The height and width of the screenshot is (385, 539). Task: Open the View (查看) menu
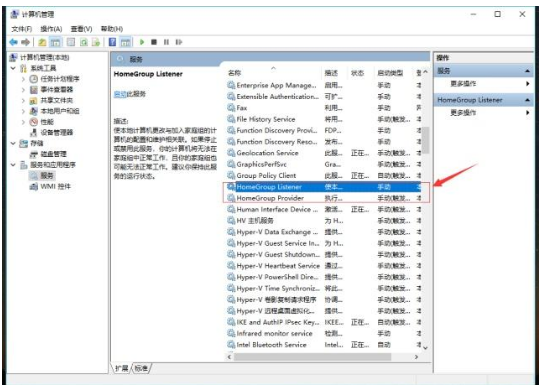click(x=81, y=29)
